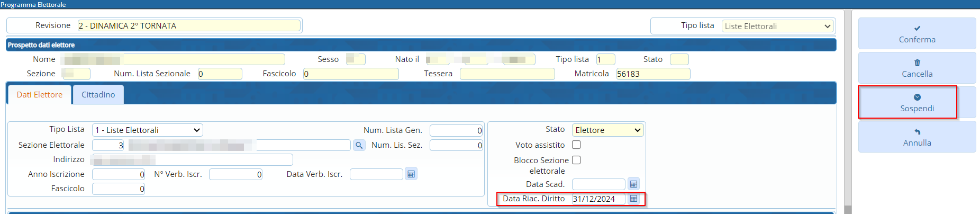Screen dimensions: 980x214
Task: Open the Tipo Lista '1 - Liste Elettorali' dropdown
Action: 148,130
